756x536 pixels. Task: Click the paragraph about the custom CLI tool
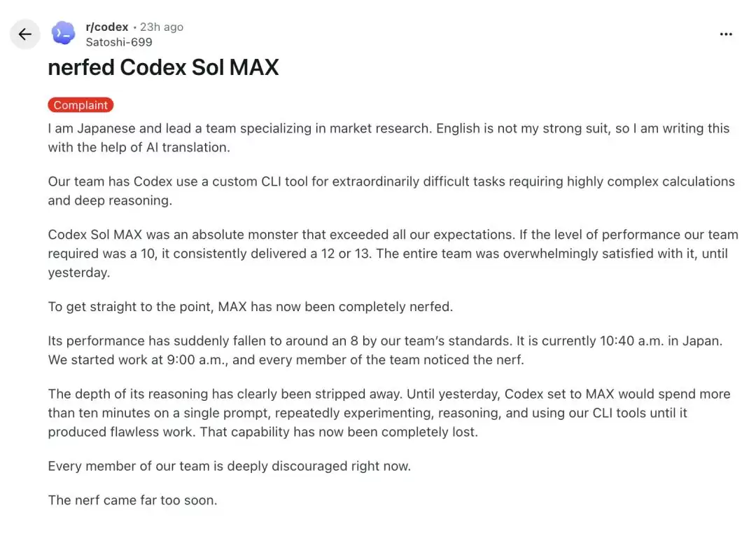391,191
